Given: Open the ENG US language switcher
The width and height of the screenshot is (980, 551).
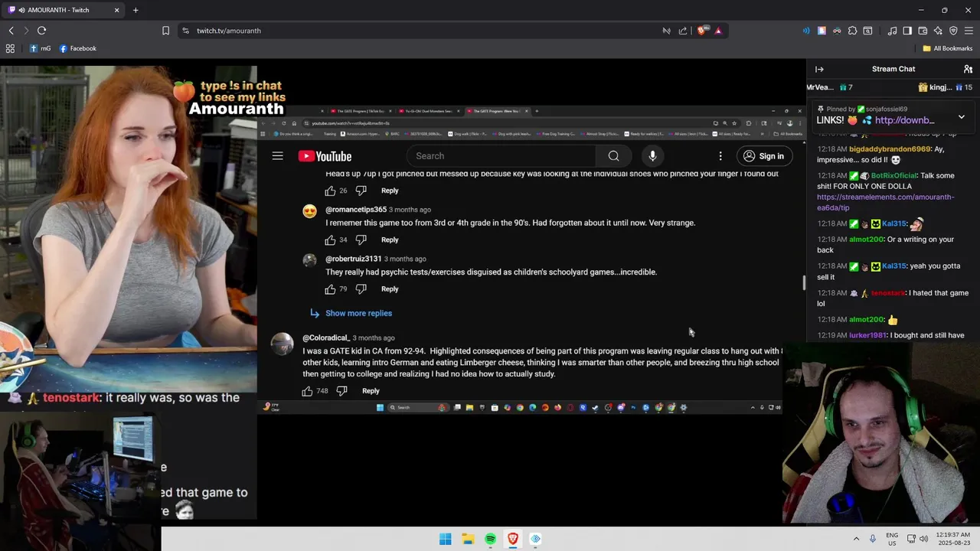Looking at the screenshot, I should click(x=892, y=539).
